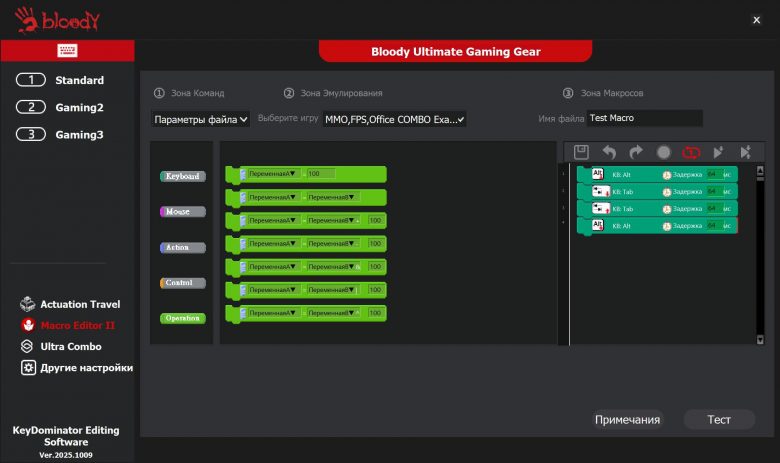Start recording with the round record button
Image resolution: width=780 pixels, height=463 pixels.
(x=664, y=152)
